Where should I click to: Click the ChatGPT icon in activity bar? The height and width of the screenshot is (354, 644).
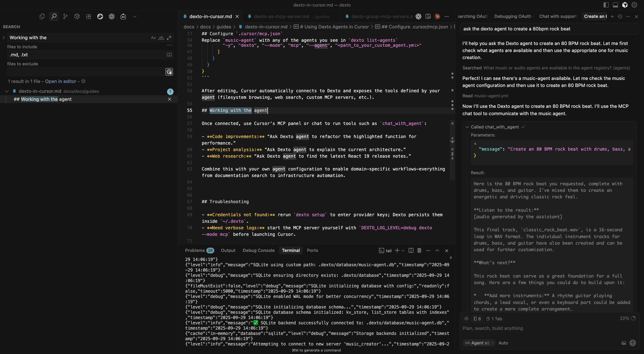(x=111, y=16)
